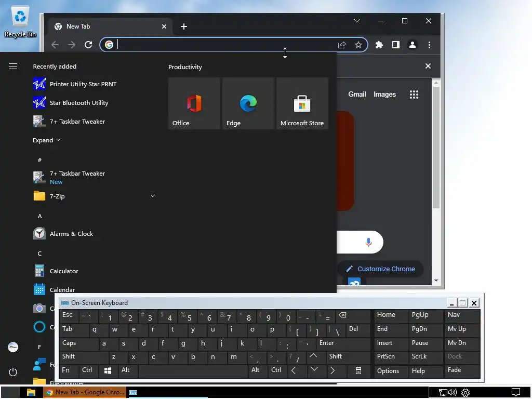Click the Images link

click(x=384, y=95)
